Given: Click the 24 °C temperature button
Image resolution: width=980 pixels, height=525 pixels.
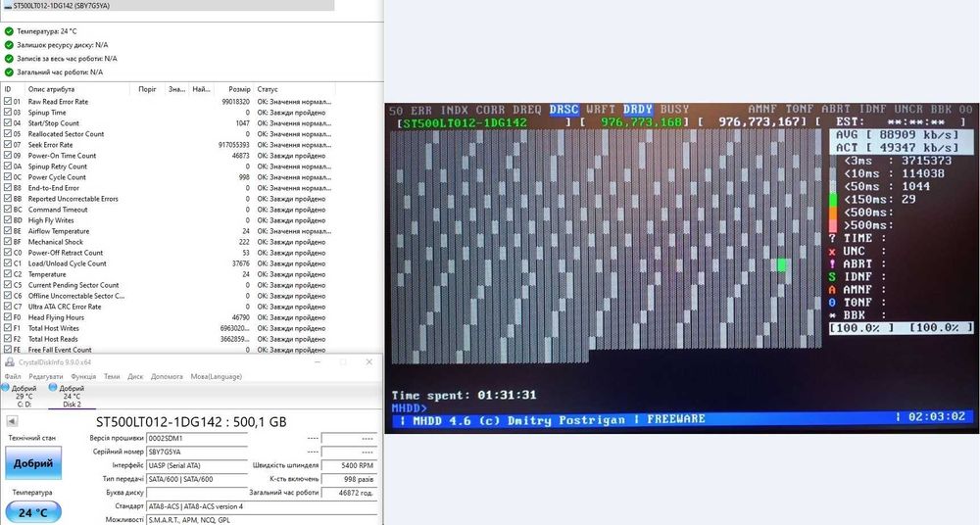Looking at the screenshot, I should pyautogui.click(x=33, y=512).
